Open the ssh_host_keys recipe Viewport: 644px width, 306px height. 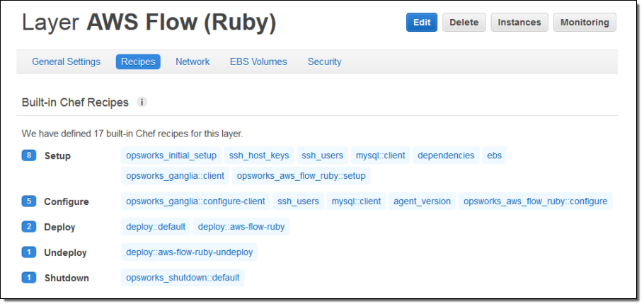(260, 155)
